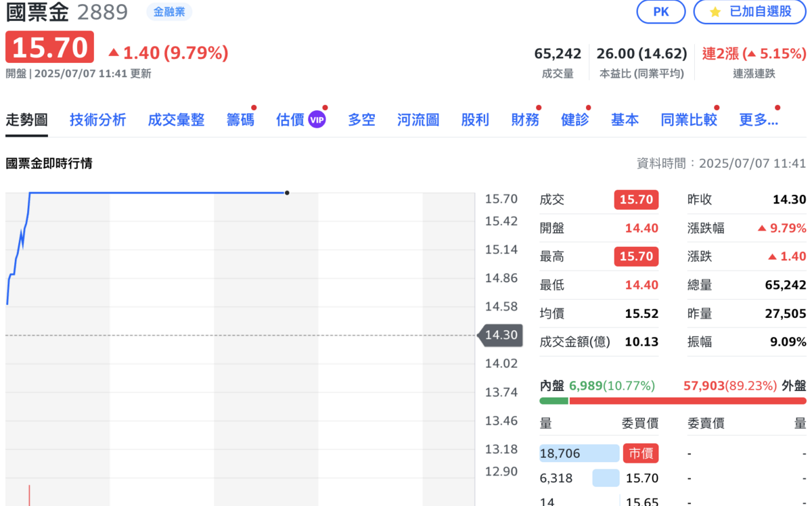This screenshot has width=812, height=506.
Task: Select the 健診 tab
Action: (575, 120)
